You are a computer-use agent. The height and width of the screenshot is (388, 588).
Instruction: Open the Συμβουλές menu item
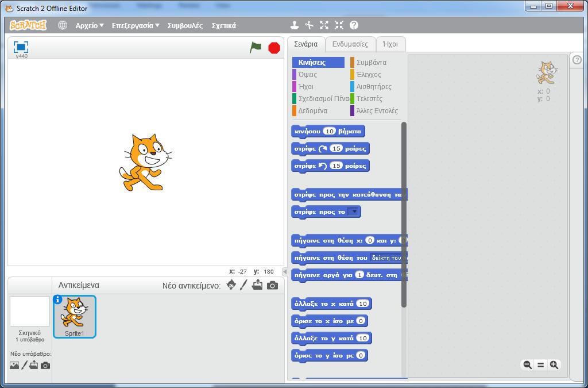[185, 25]
